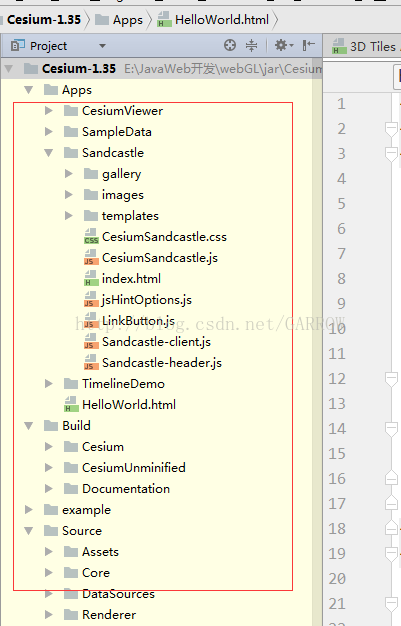
Task: Toggle code fold marker at line 12
Action: (x=391, y=378)
